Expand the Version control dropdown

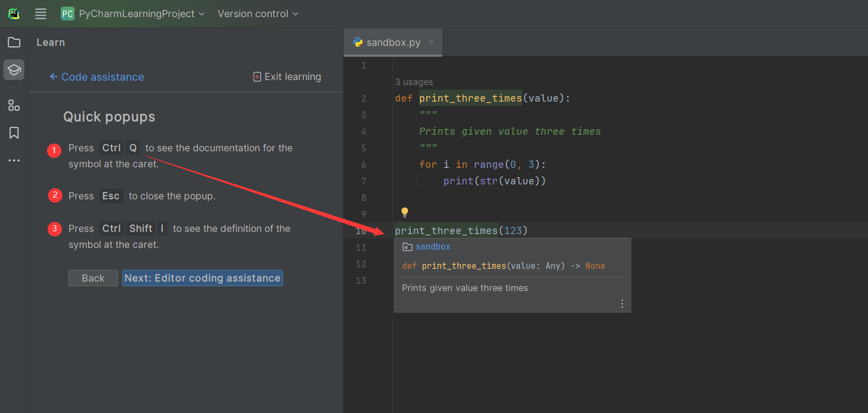[x=258, y=14]
